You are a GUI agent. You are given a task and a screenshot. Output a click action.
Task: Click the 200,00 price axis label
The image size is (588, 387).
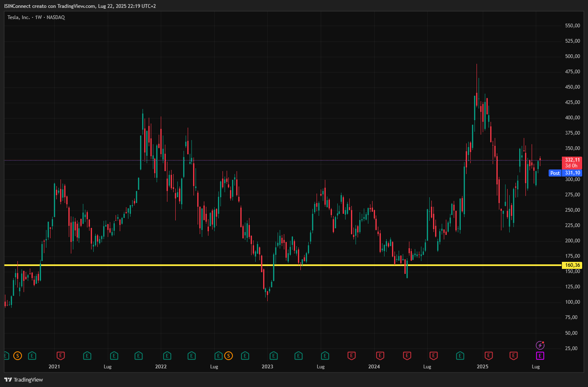(572, 241)
